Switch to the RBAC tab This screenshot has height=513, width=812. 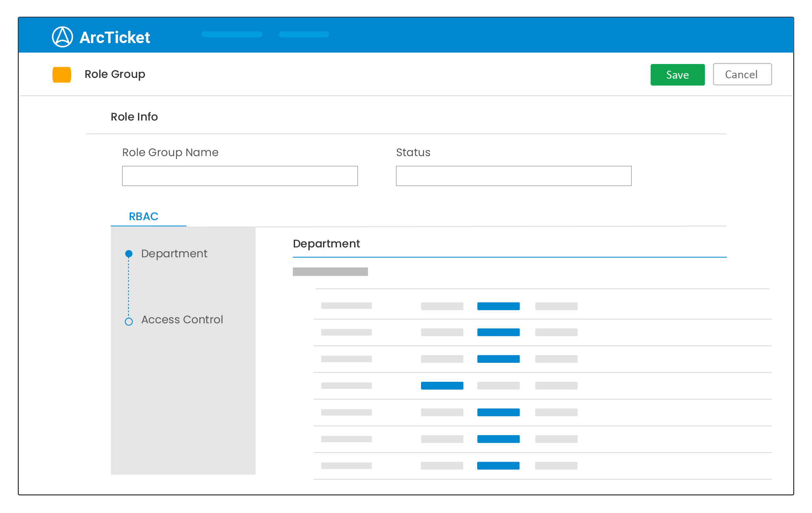click(x=144, y=217)
